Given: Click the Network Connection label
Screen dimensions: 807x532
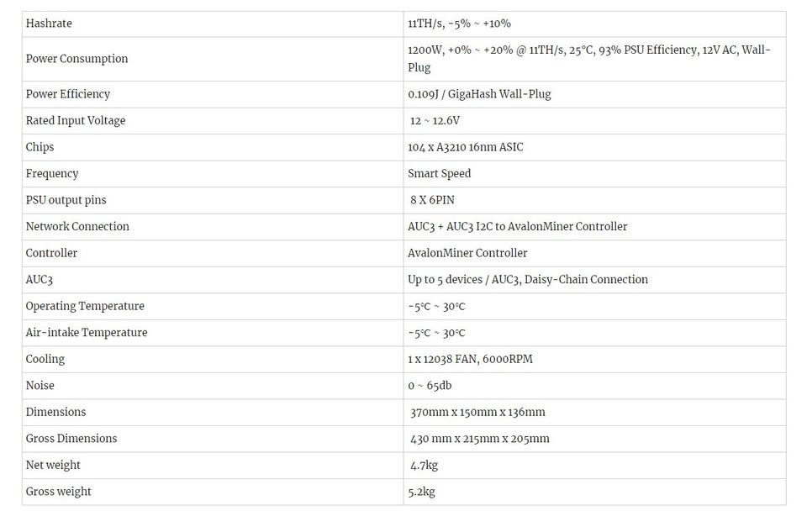Looking at the screenshot, I should click(77, 226).
